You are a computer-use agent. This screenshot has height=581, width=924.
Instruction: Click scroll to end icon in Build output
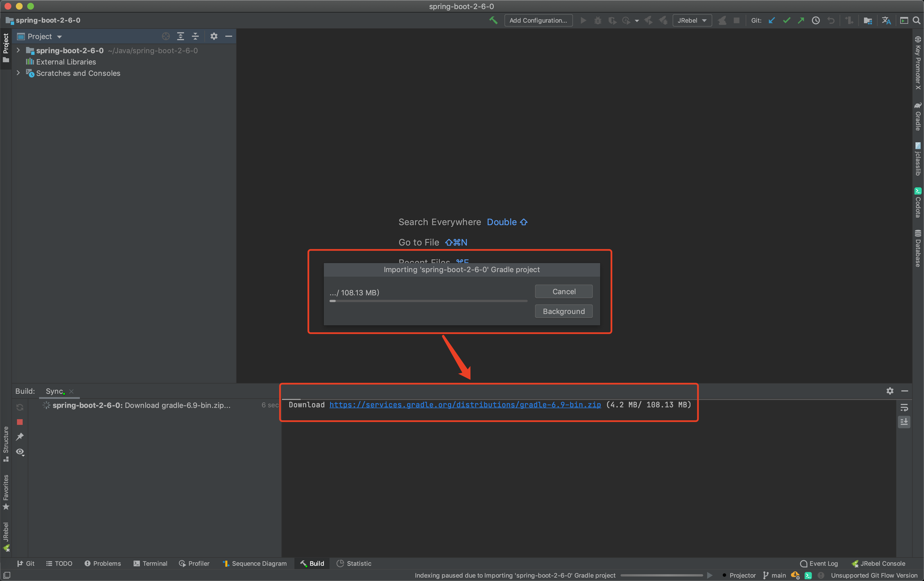[904, 422]
